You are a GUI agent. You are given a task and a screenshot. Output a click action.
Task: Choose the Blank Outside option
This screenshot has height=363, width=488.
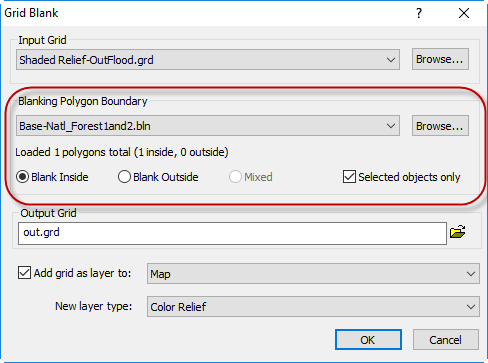(x=124, y=177)
